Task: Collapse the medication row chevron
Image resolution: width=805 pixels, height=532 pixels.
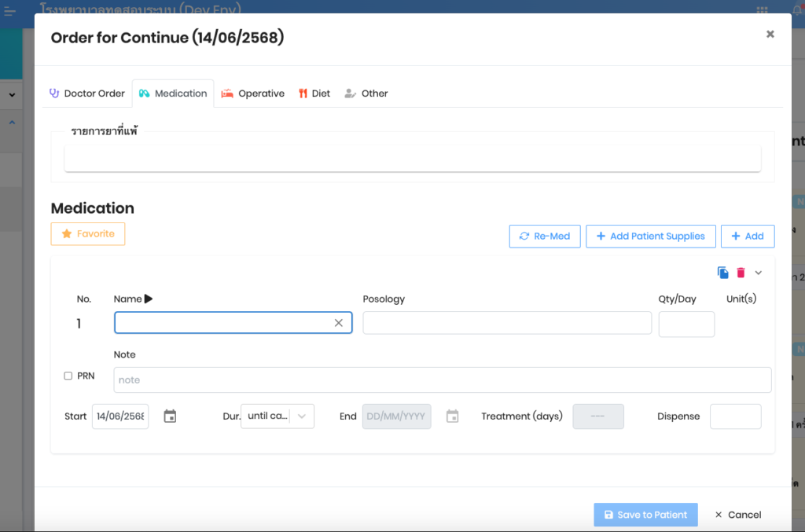Action: (759, 273)
